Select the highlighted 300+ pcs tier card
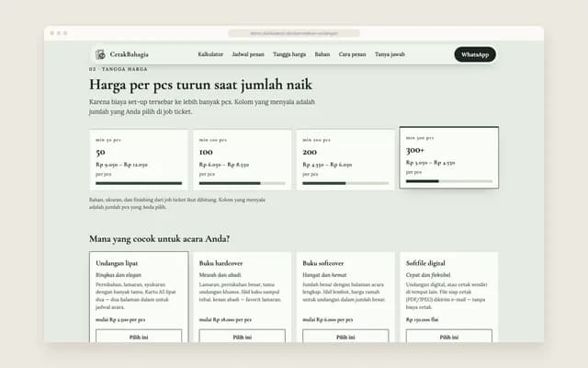Image resolution: width=588 pixels, height=368 pixels. pyautogui.click(x=449, y=157)
